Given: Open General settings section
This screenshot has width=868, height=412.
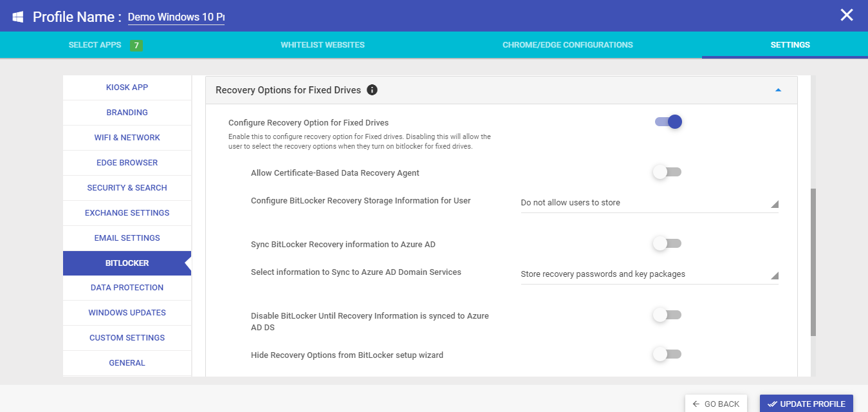Looking at the screenshot, I should pos(127,363).
